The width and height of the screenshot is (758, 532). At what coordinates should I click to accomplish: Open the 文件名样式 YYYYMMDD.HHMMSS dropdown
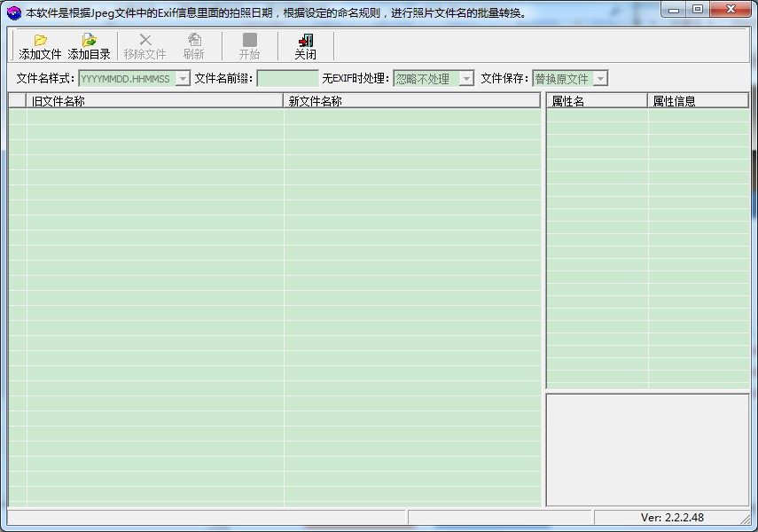point(183,79)
